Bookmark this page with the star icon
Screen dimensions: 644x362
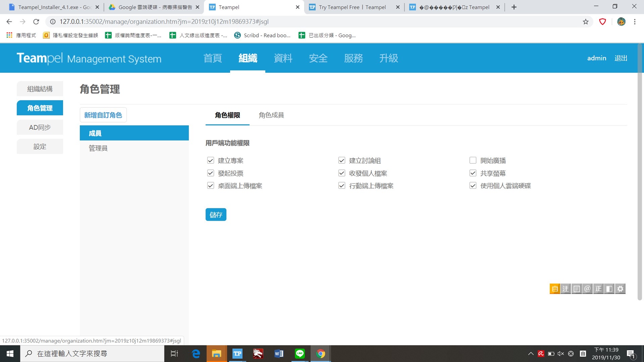click(x=586, y=22)
